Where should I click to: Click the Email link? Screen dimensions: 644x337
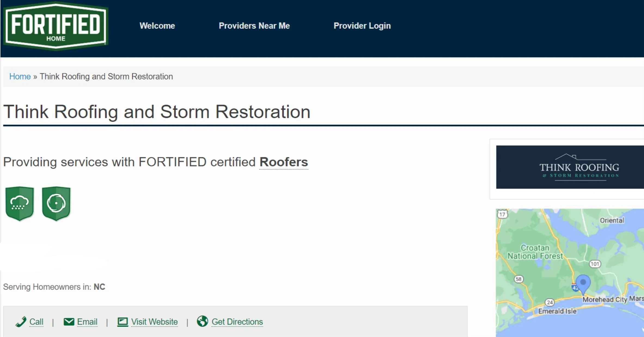tap(87, 322)
